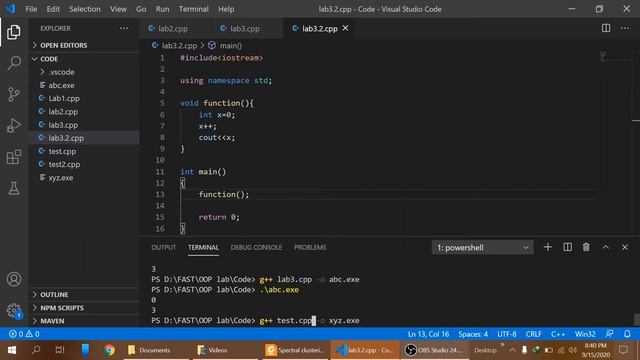Open notifications bell in status bar
The width and height of the screenshot is (640, 360).
pyautogui.click(x=627, y=334)
